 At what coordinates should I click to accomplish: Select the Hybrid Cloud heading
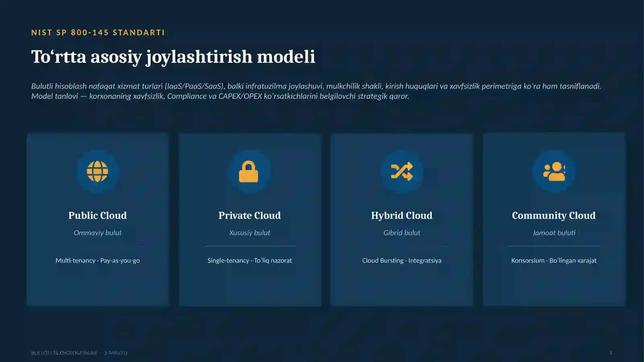coord(402,215)
